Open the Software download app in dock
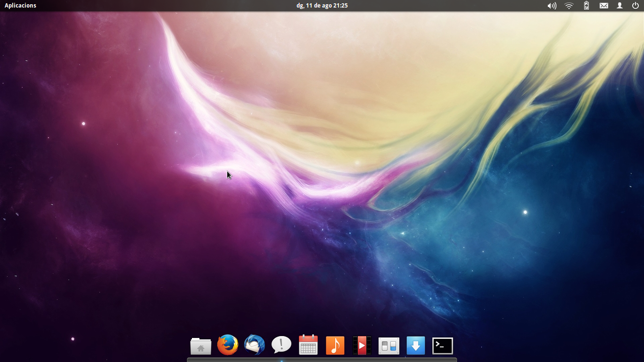This screenshot has height=362, width=644. 416,346
